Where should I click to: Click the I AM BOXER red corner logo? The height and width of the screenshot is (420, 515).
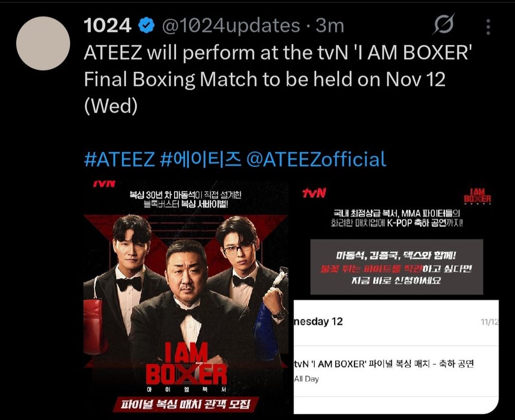(477, 196)
